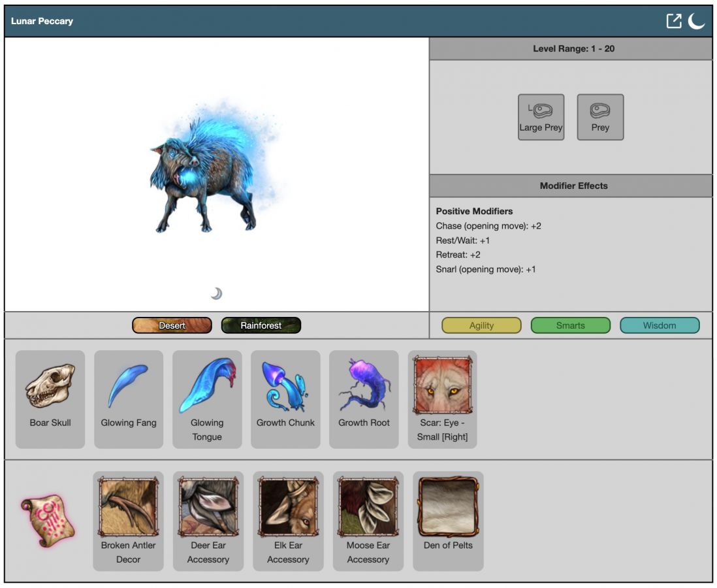
Task: Select the Glowing Tongue item
Action: pyautogui.click(x=207, y=399)
